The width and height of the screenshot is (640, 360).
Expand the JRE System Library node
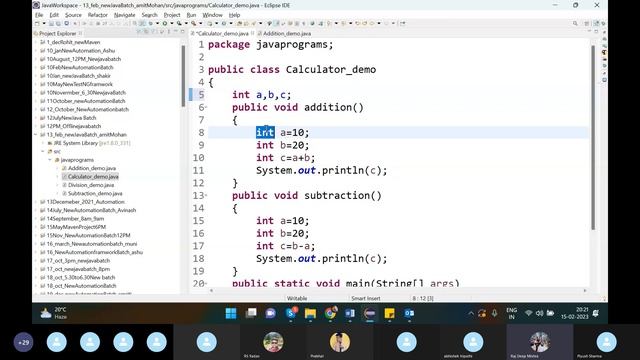click(x=43, y=143)
